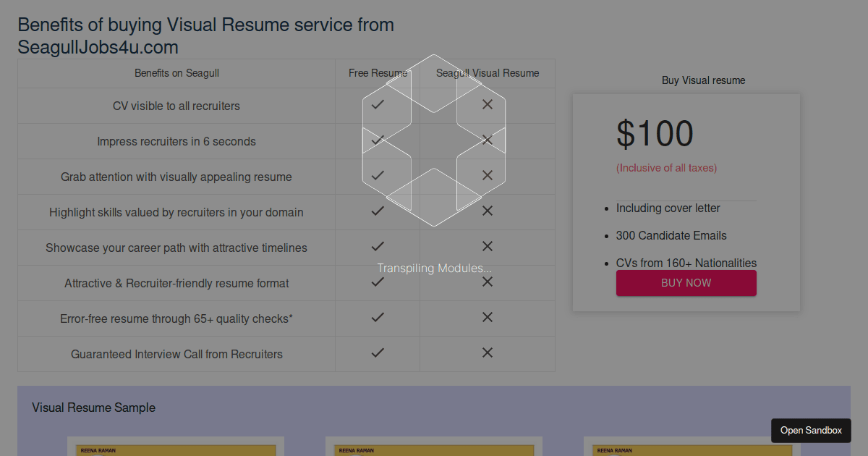This screenshot has width=868, height=456.
Task: Click 'Highlight skills valued by recruiters' cell
Action: tap(176, 212)
